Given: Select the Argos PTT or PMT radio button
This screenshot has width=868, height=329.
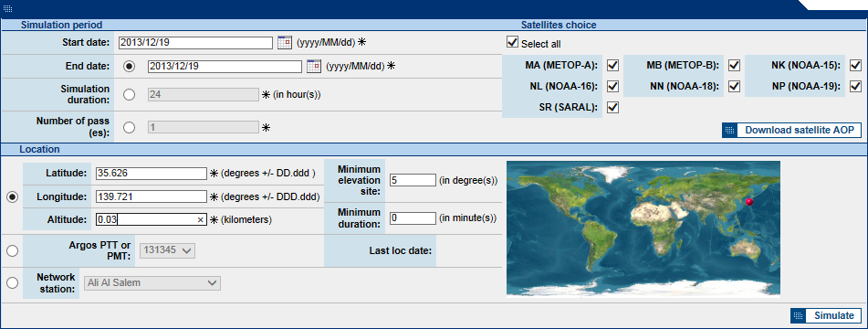Looking at the screenshot, I should 12,250.
